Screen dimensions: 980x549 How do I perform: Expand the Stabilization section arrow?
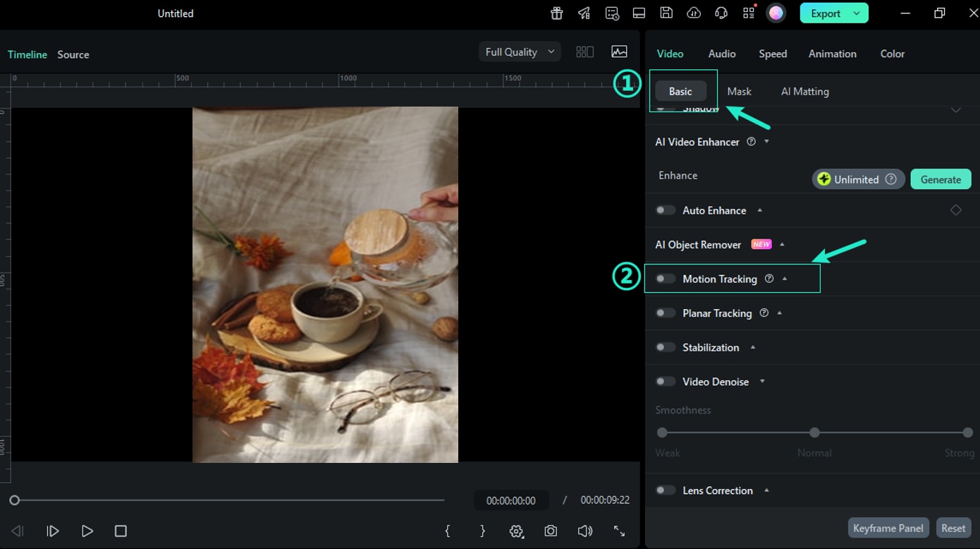(753, 347)
